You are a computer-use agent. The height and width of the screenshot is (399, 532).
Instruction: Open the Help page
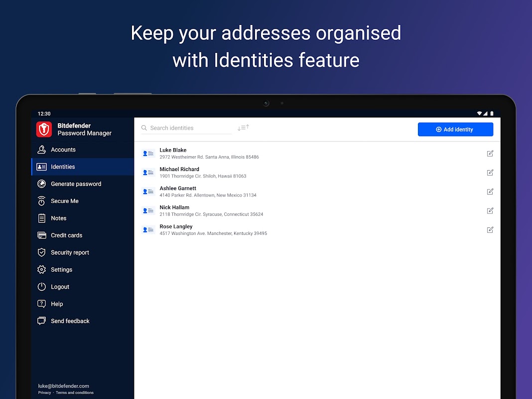83,304
